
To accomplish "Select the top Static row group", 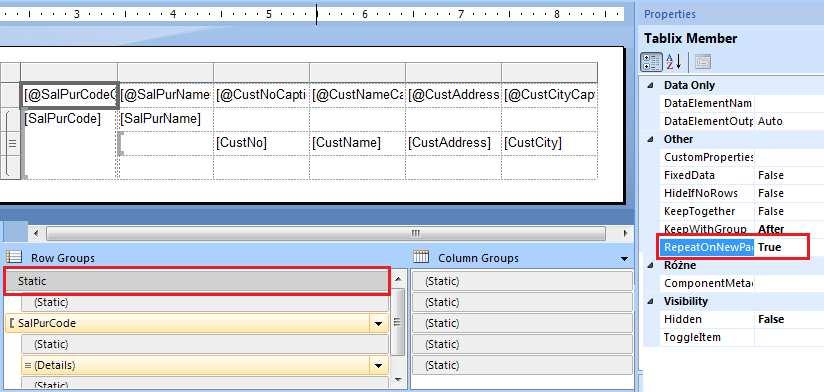I will coord(197,281).
